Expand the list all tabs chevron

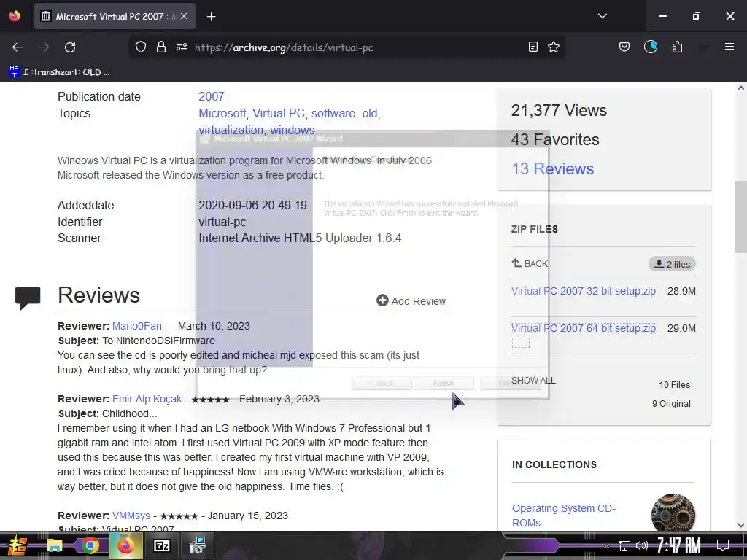[x=602, y=16]
